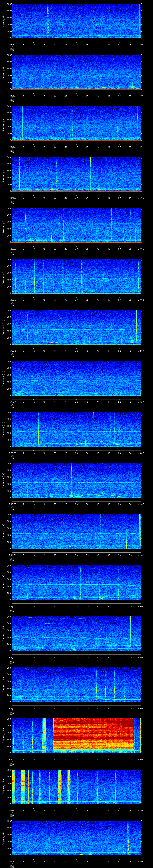Select the spectrogram panel starting at 17:44:00

coord(76,685)
